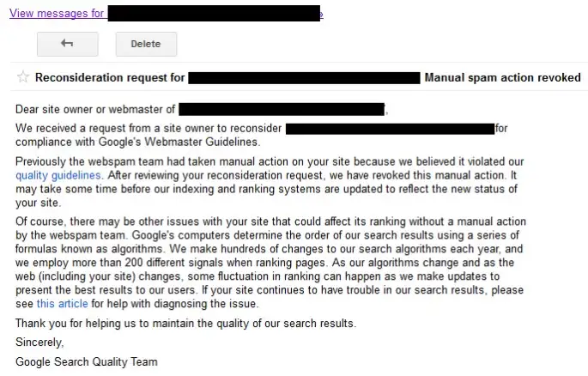Click the 'Dear site owner or webmaster' greeting

95,109
